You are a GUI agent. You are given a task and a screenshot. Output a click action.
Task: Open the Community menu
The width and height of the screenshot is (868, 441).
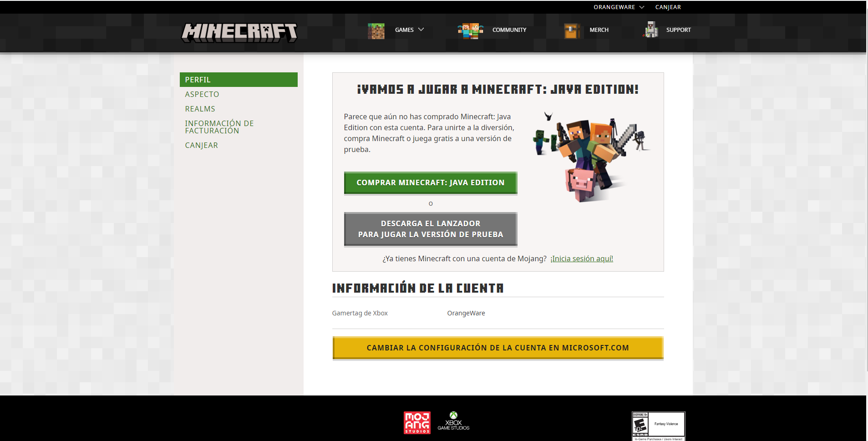point(509,30)
